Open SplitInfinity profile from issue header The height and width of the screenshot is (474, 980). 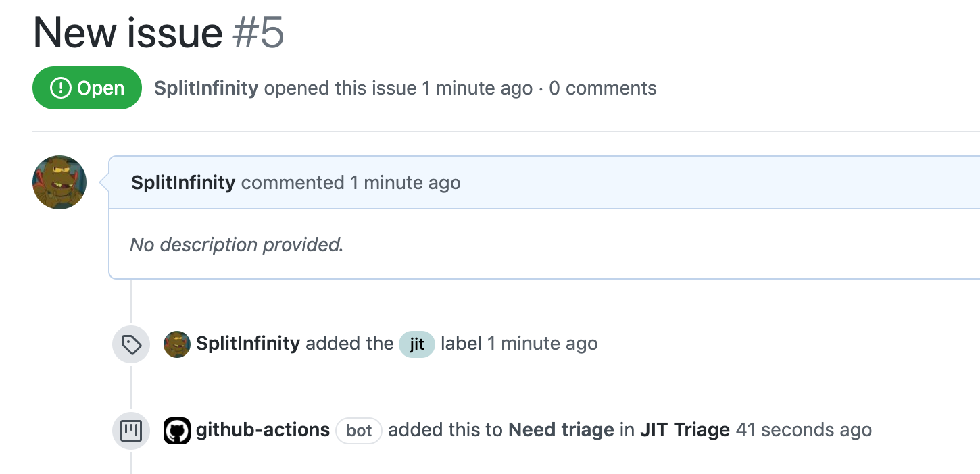click(x=206, y=88)
